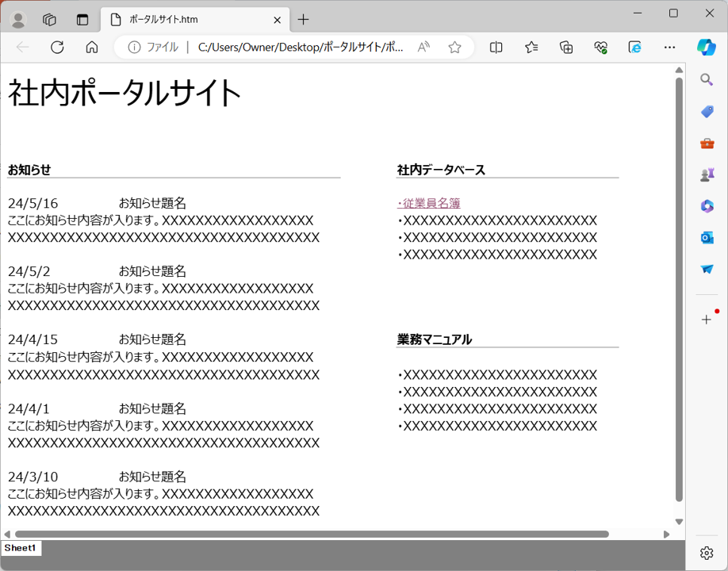Toggle the read aloud button in address bar
The image size is (728, 571).
pyautogui.click(x=423, y=48)
